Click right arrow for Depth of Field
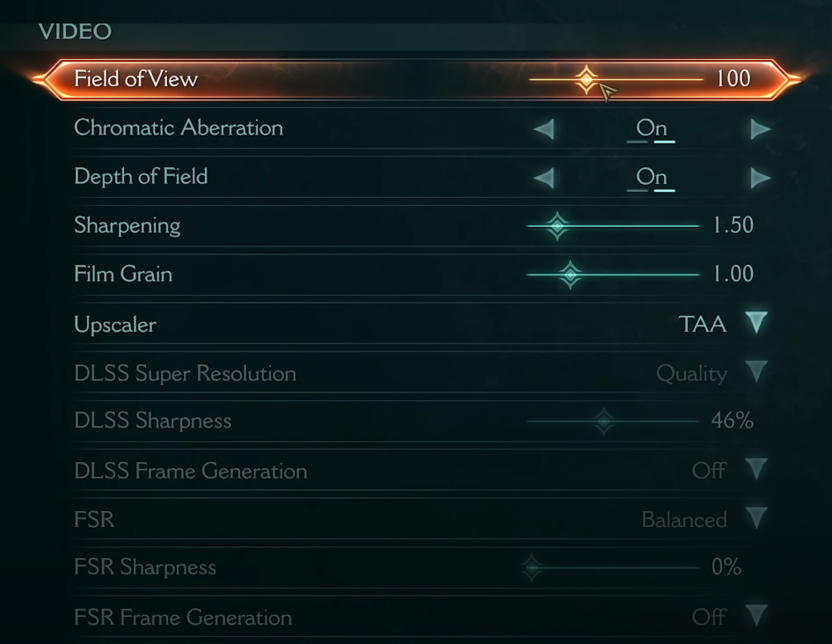This screenshot has width=832, height=644. click(760, 178)
